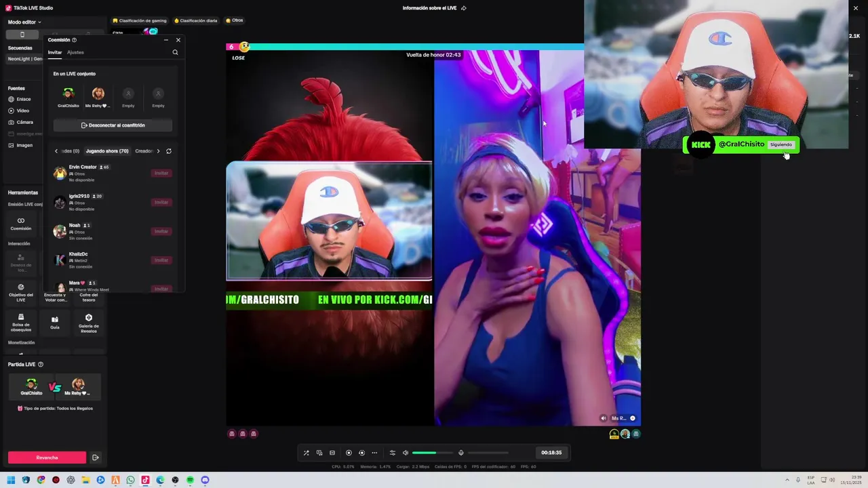Click the record circle button

(x=349, y=453)
